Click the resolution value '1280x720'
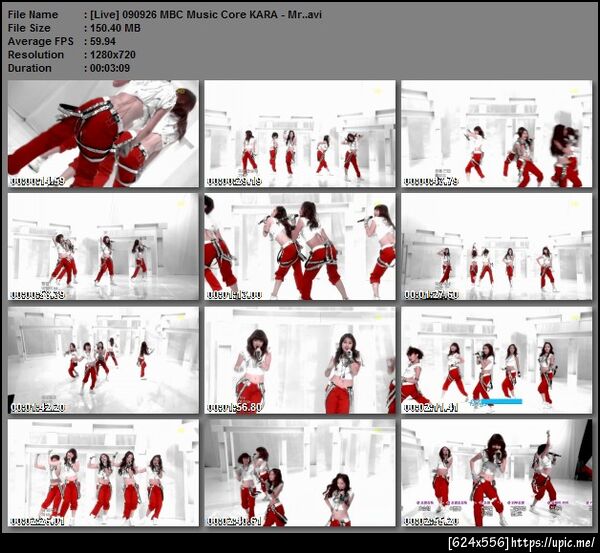This screenshot has height=553, width=600. click(x=113, y=54)
